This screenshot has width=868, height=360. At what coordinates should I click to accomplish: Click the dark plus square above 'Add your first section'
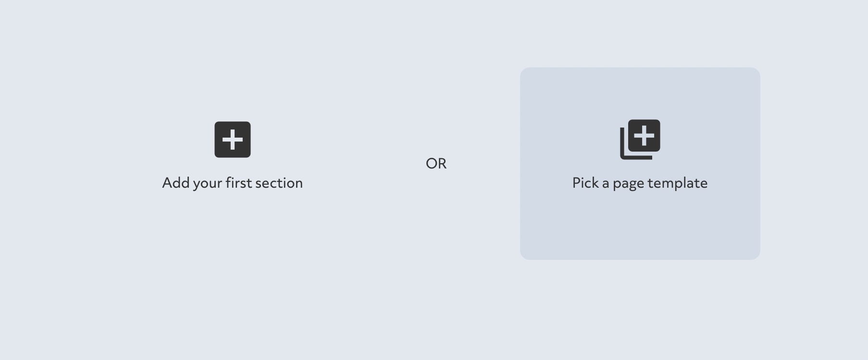[x=233, y=140]
